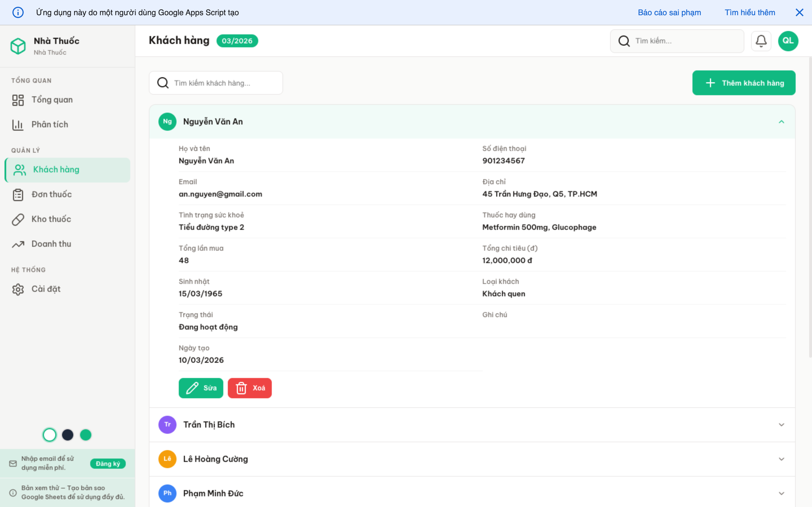The width and height of the screenshot is (812, 507).
Task: Click the QL profile avatar
Action: [788, 41]
